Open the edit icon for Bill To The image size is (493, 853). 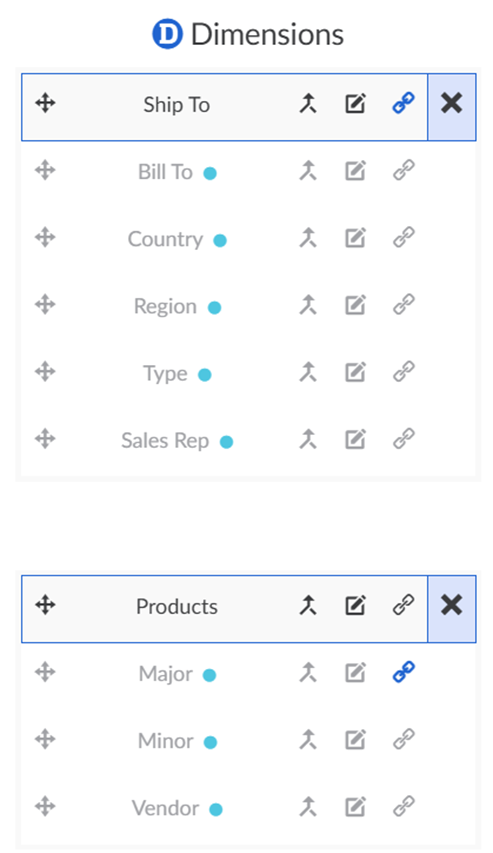point(355,171)
